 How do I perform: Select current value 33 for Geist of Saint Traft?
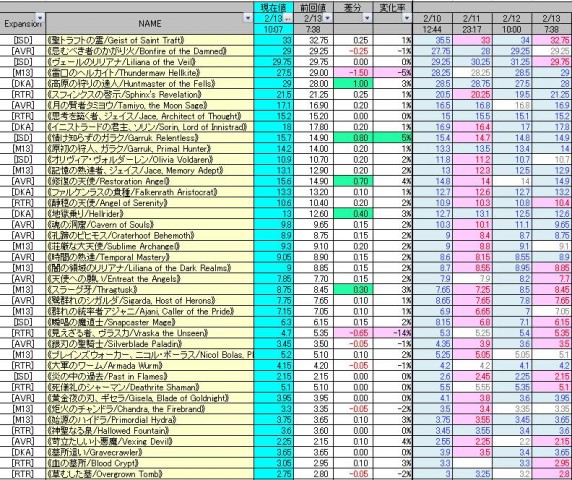pos(273,40)
